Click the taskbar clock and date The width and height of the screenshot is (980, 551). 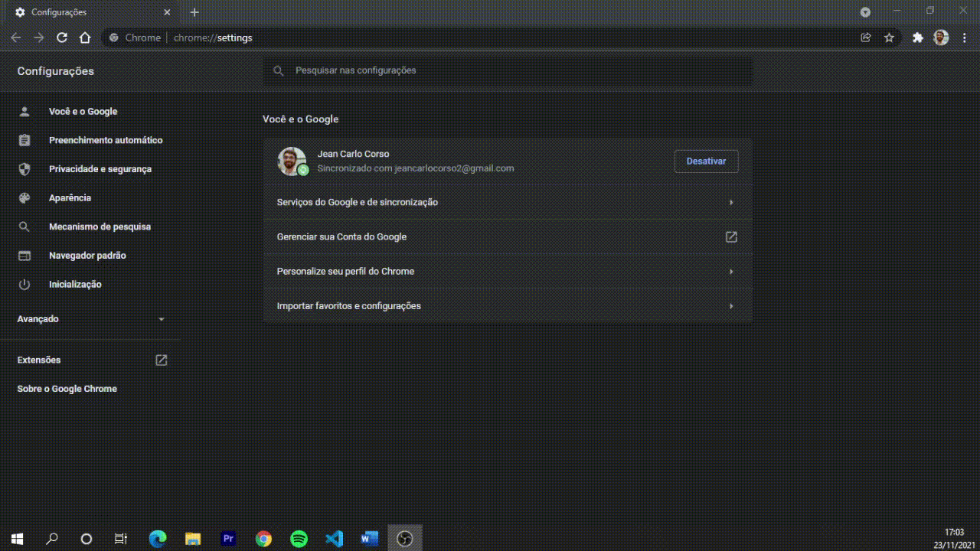tap(953, 539)
